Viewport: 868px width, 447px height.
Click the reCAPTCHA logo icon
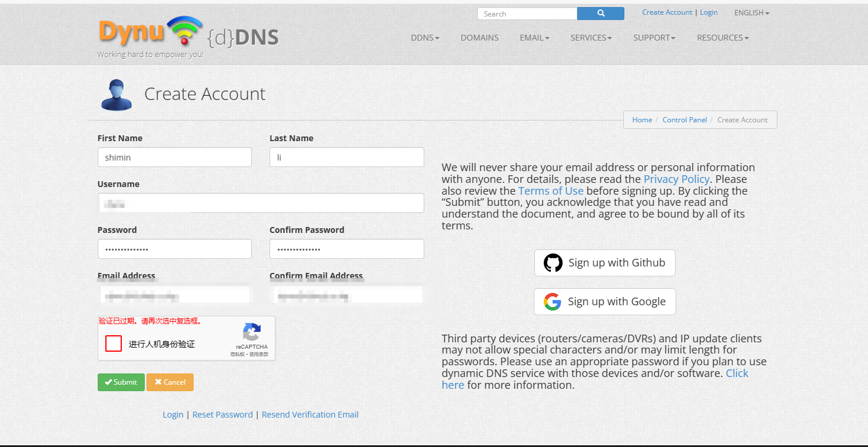point(252,332)
